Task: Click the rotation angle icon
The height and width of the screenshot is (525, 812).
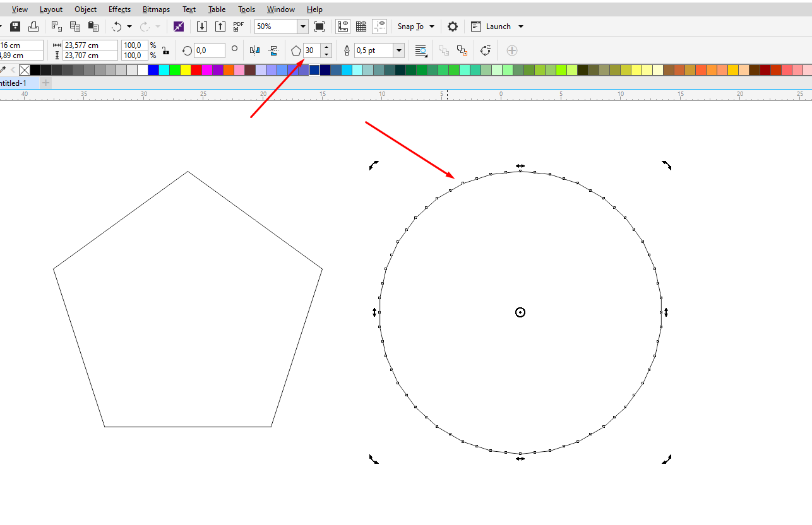Action: (x=187, y=50)
